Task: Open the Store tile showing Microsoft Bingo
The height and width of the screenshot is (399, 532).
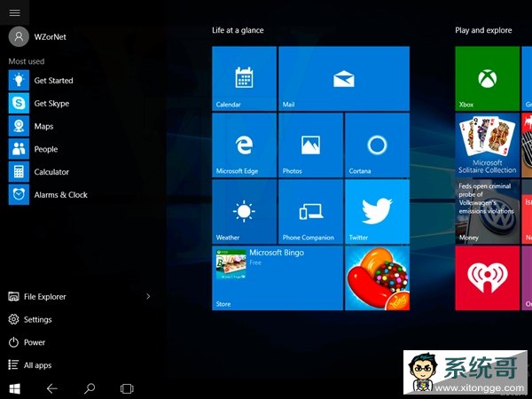Action: pyautogui.click(x=278, y=278)
